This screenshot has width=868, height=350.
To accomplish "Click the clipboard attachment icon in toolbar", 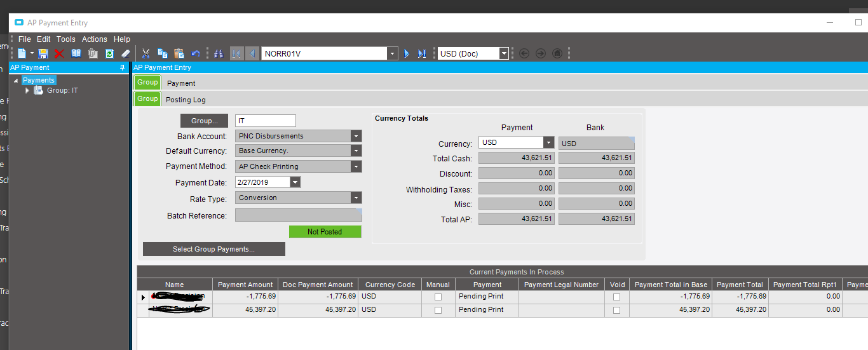I will (93, 54).
